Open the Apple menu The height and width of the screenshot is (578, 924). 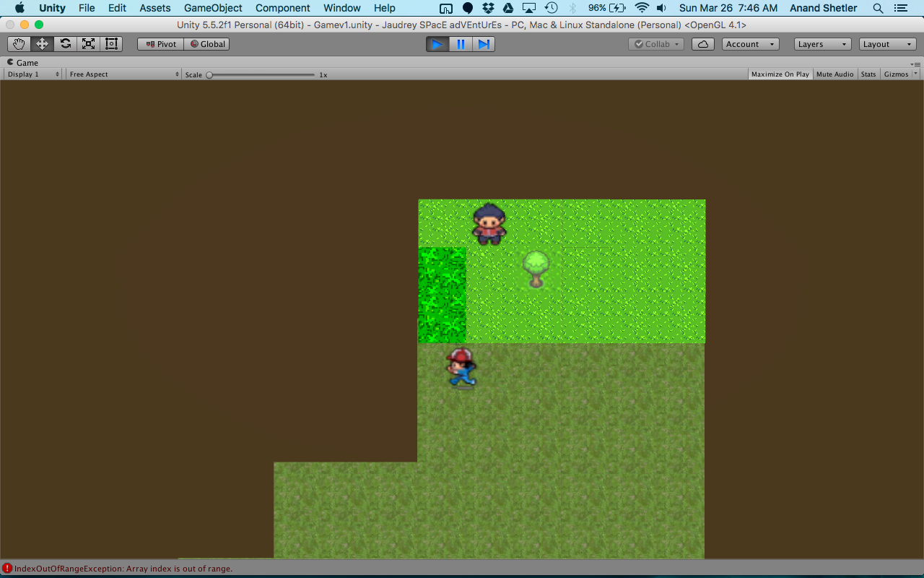[19, 8]
